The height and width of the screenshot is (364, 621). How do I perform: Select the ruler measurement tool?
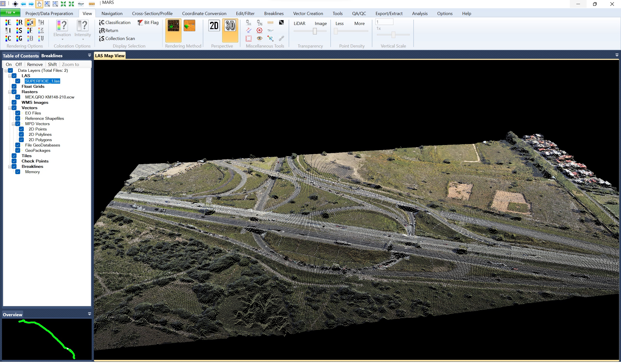(270, 22)
